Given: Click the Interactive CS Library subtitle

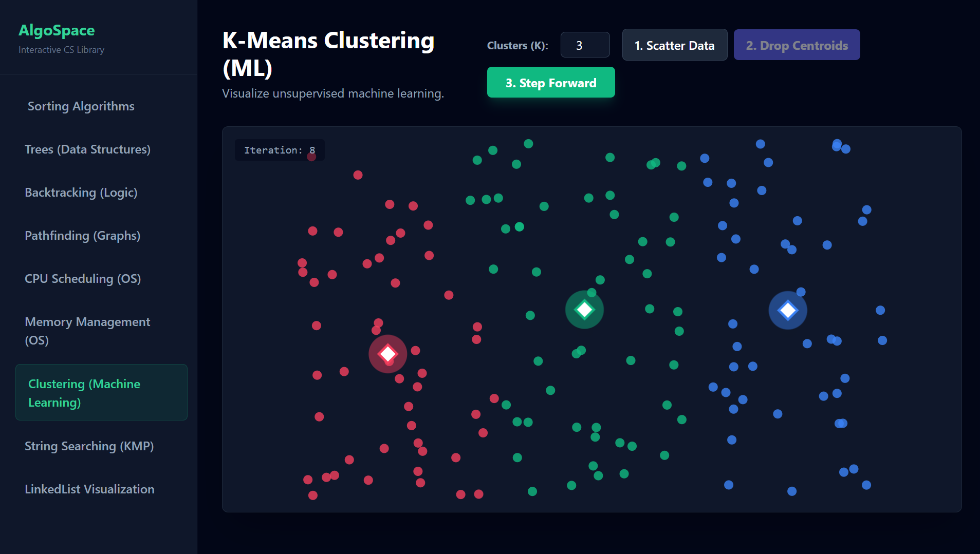Looking at the screenshot, I should 61,50.
